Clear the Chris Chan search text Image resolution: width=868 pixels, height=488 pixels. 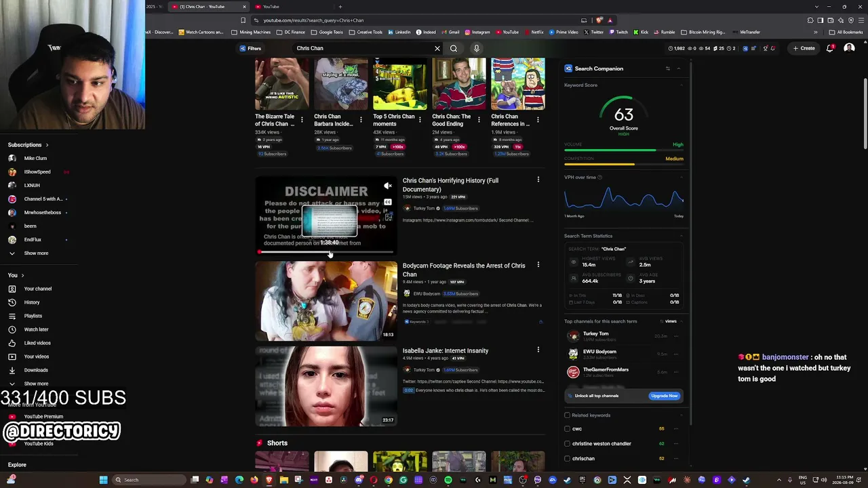(437, 48)
